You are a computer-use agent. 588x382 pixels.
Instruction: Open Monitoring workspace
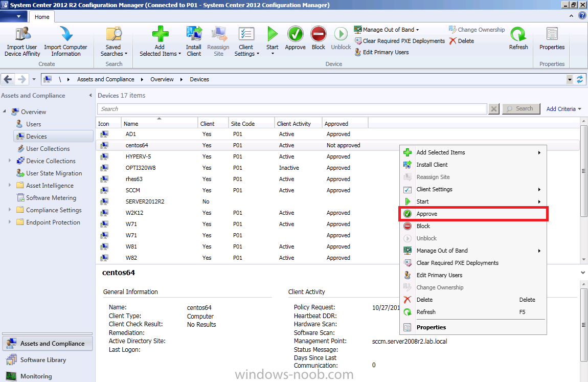47,376
